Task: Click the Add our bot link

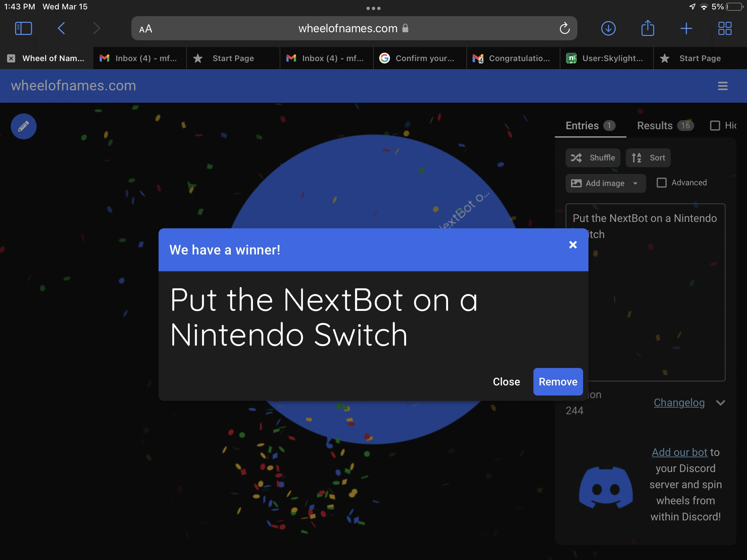Action: (x=679, y=452)
